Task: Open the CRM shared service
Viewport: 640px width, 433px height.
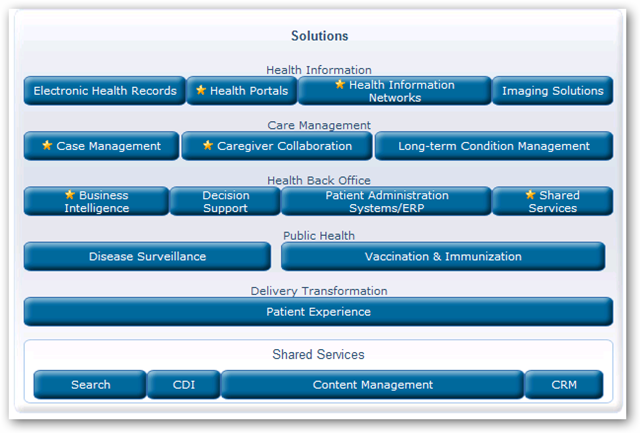Action: pos(564,384)
